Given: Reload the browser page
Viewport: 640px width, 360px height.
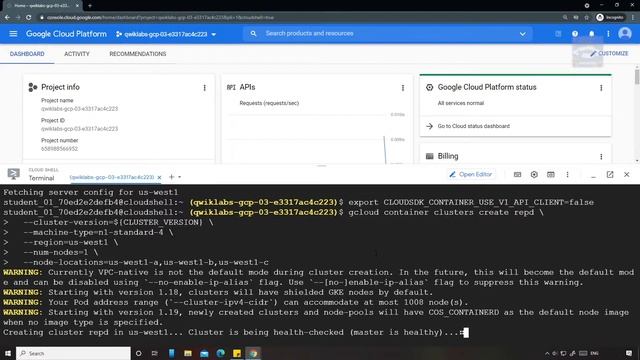Looking at the screenshot, I should coord(29,18).
